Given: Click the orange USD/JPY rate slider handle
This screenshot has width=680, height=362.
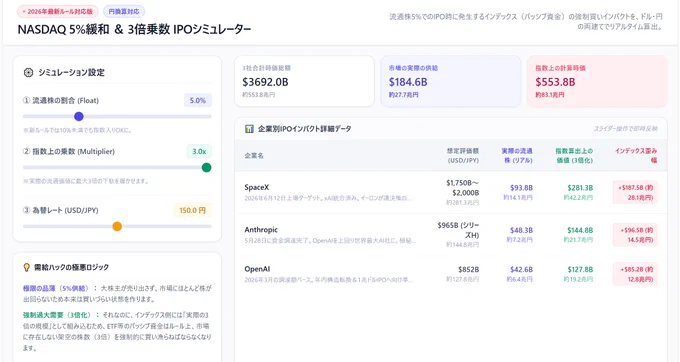Looking at the screenshot, I should [x=117, y=226].
